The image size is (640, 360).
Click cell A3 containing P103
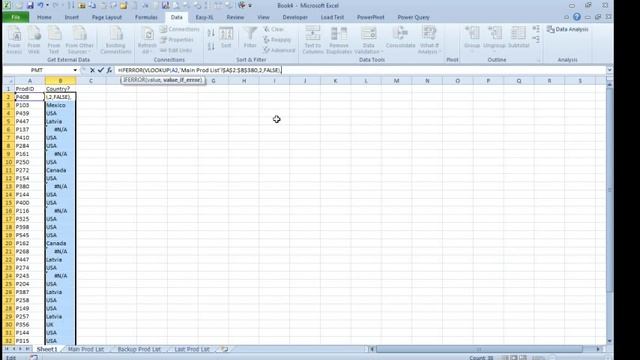[29, 105]
